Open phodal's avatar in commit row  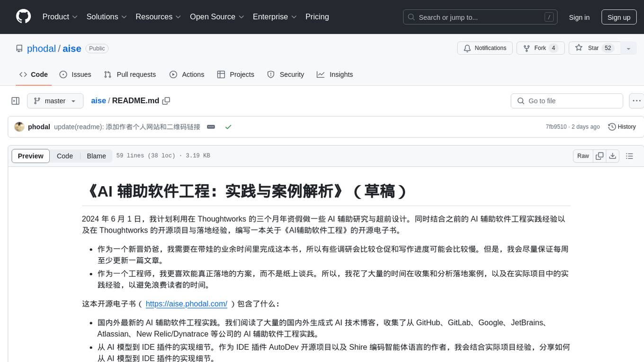point(19,127)
